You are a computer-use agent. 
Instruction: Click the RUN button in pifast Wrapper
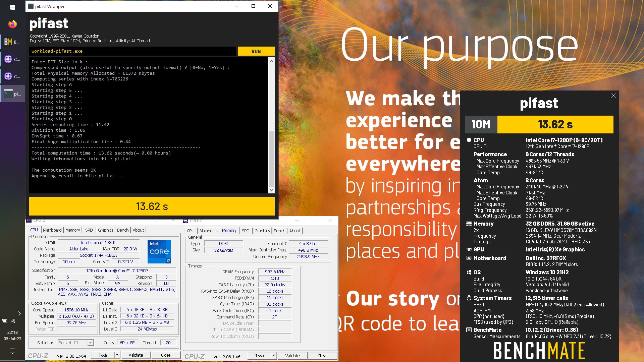click(256, 51)
